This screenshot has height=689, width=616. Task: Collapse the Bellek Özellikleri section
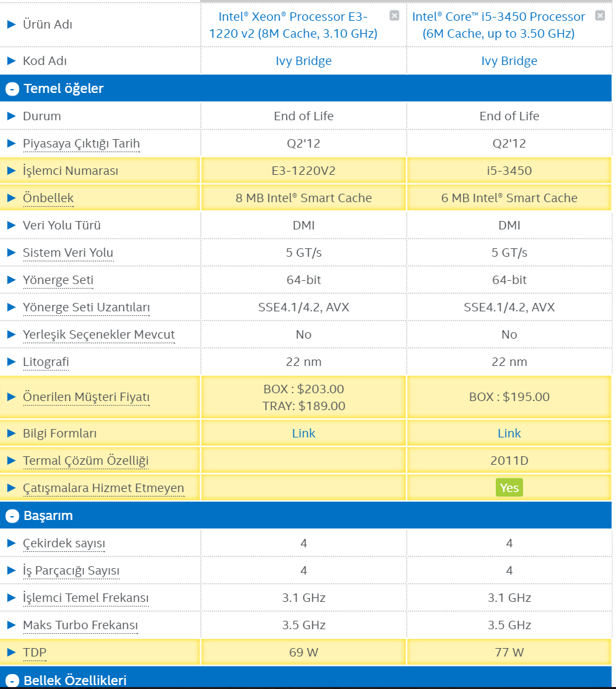(x=12, y=681)
